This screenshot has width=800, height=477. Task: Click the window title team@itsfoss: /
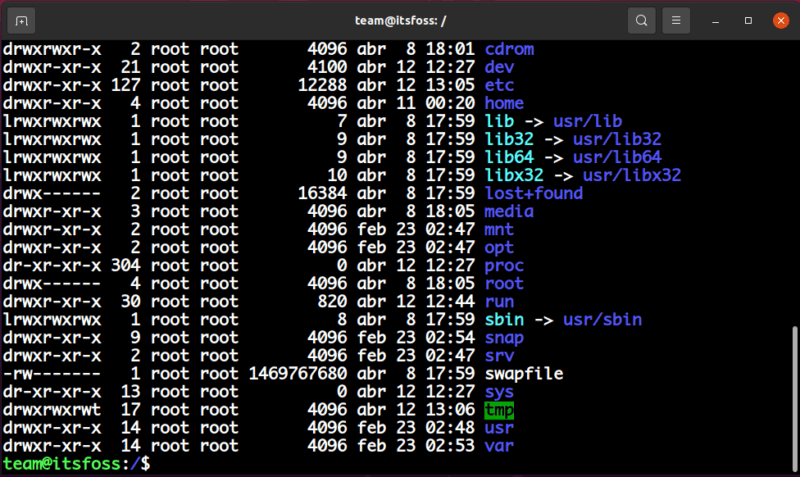pos(398,20)
